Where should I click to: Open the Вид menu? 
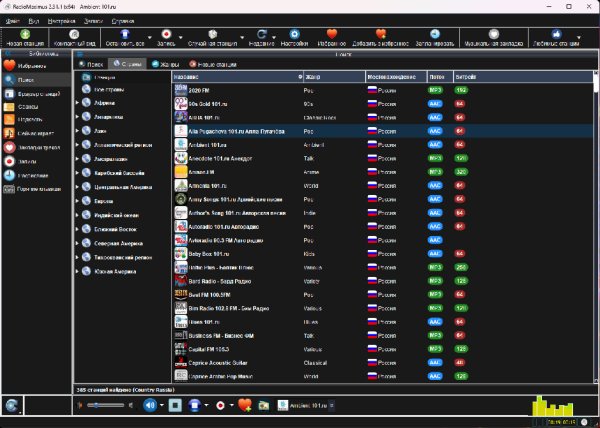click(x=34, y=21)
